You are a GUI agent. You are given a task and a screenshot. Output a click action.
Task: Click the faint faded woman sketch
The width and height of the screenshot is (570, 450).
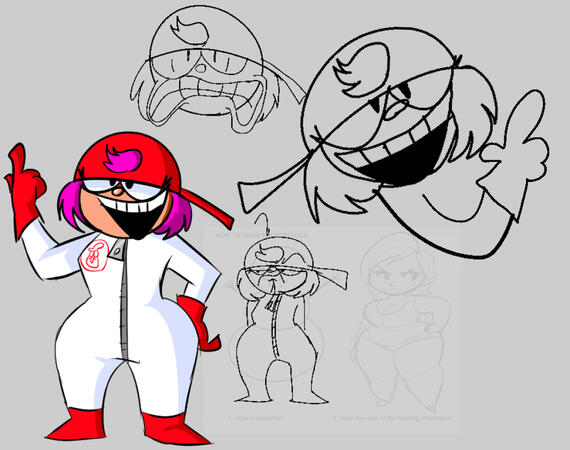coord(402,322)
